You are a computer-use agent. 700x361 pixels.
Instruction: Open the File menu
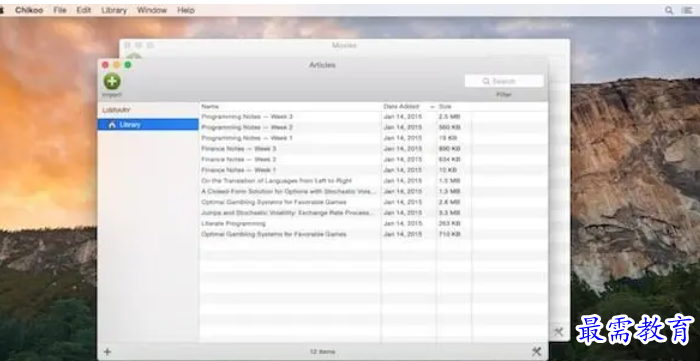60,10
